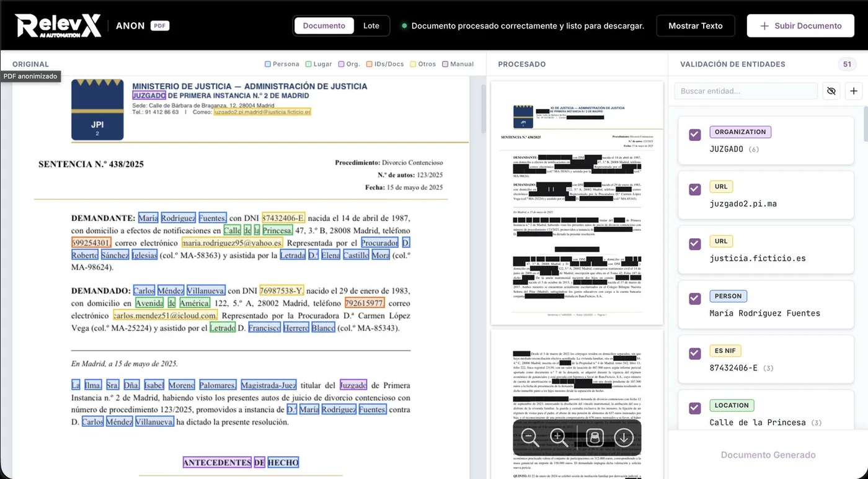Click the Mostrar Texto button
This screenshot has height=479, width=868.
pyautogui.click(x=696, y=26)
